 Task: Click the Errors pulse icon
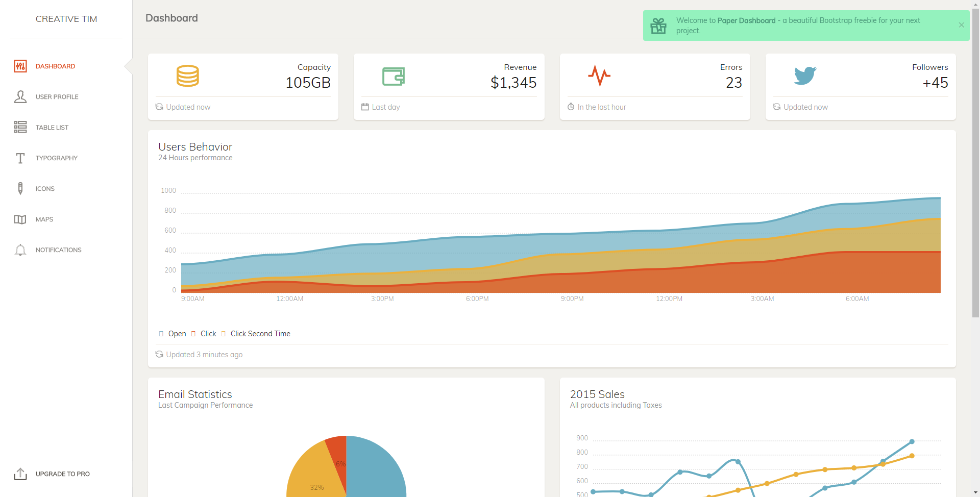click(x=599, y=76)
